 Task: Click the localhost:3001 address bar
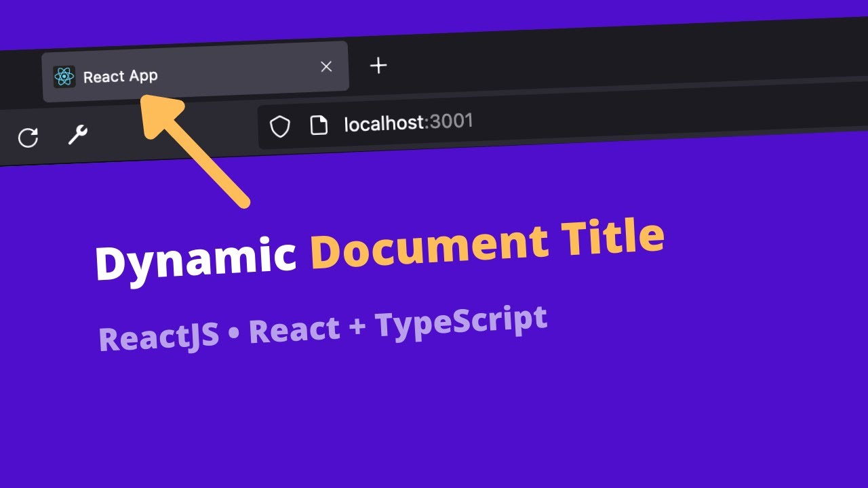point(563,115)
